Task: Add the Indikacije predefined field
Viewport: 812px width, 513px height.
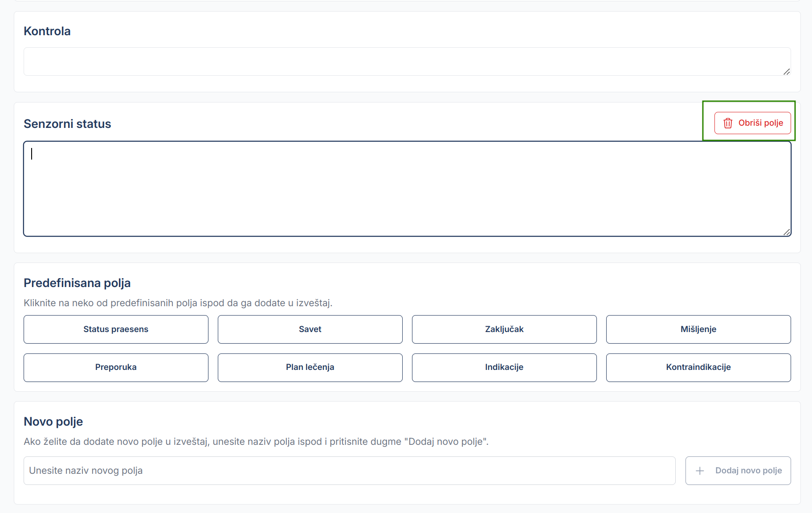Action: (x=504, y=367)
